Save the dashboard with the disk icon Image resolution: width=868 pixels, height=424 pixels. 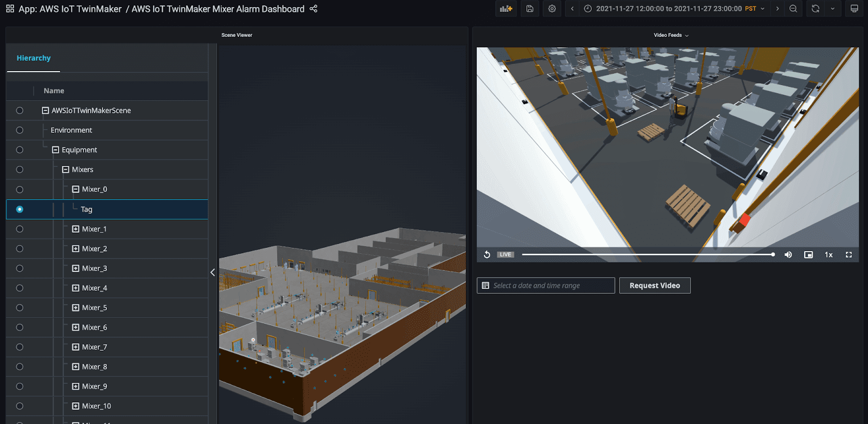click(529, 9)
